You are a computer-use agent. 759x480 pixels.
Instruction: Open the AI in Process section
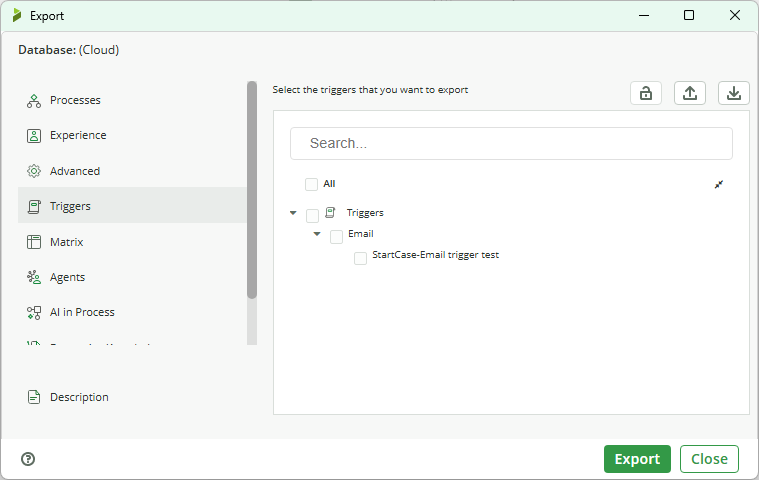click(x=132, y=313)
